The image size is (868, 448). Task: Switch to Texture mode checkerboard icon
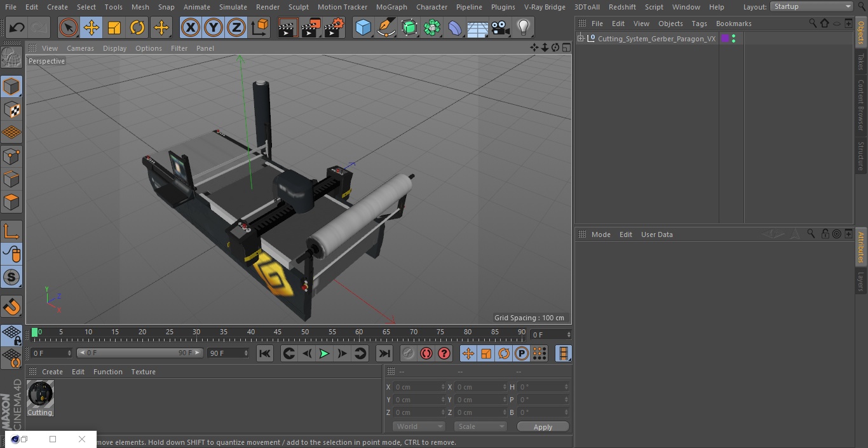coord(11,110)
